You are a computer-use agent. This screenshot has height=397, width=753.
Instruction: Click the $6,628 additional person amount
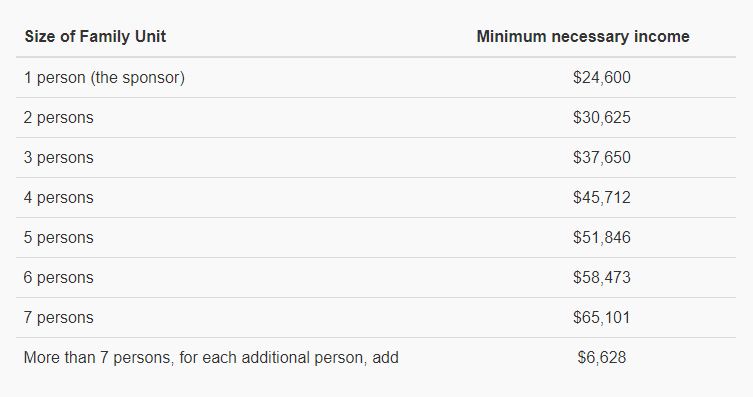coord(601,358)
